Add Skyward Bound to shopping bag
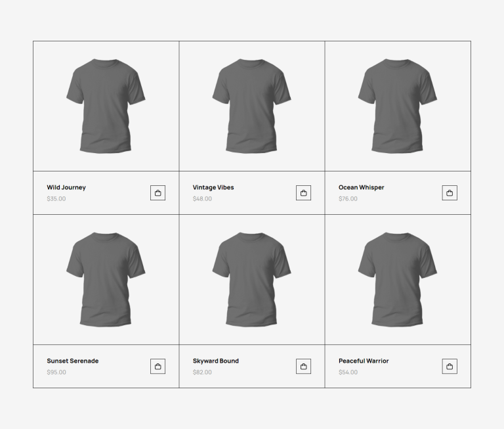Image resolution: width=504 pixels, height=429 pixels. tap(303, 366)
